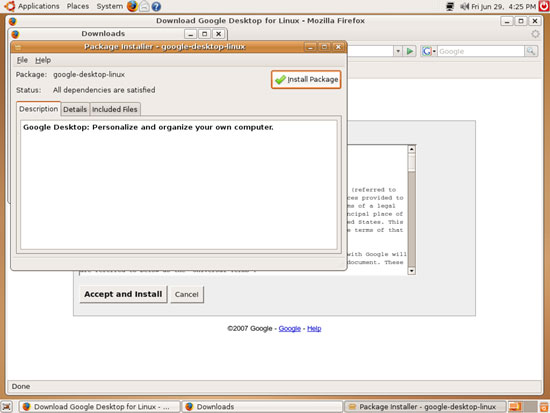Viewport: 550px width, 413px height.
Task: Click the Done status bar text in Firefox
Action: (x=21, y=386)
